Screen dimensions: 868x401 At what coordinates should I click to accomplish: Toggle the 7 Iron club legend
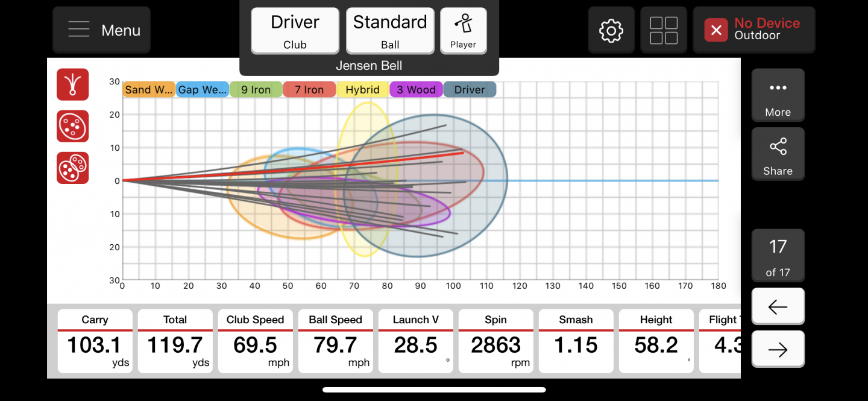(x=309, y=90)
